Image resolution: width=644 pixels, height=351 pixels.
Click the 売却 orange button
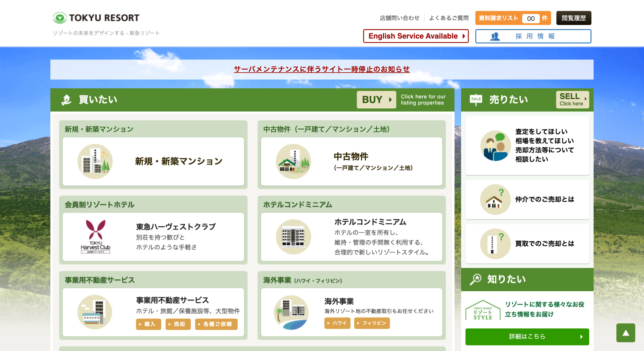click(178, 324)
